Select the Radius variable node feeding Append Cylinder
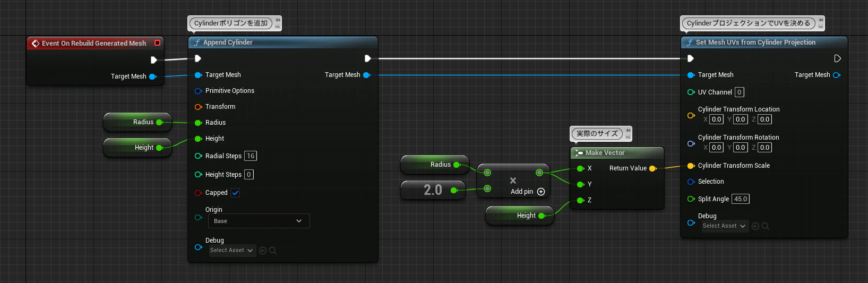 [137, 122]
